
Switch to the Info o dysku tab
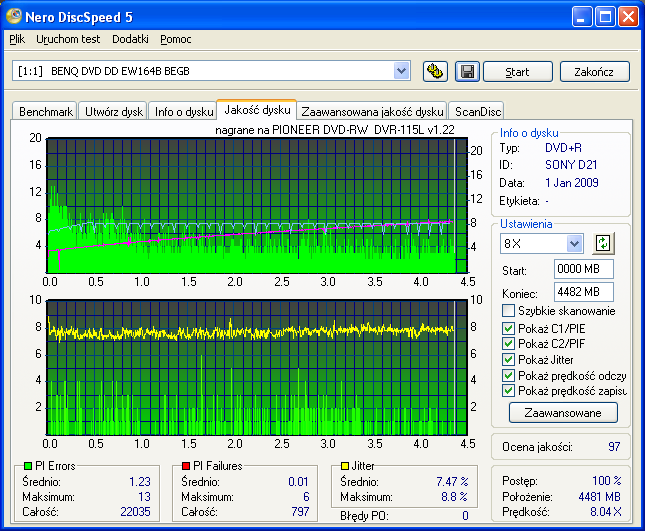click(x=184, y=111)
